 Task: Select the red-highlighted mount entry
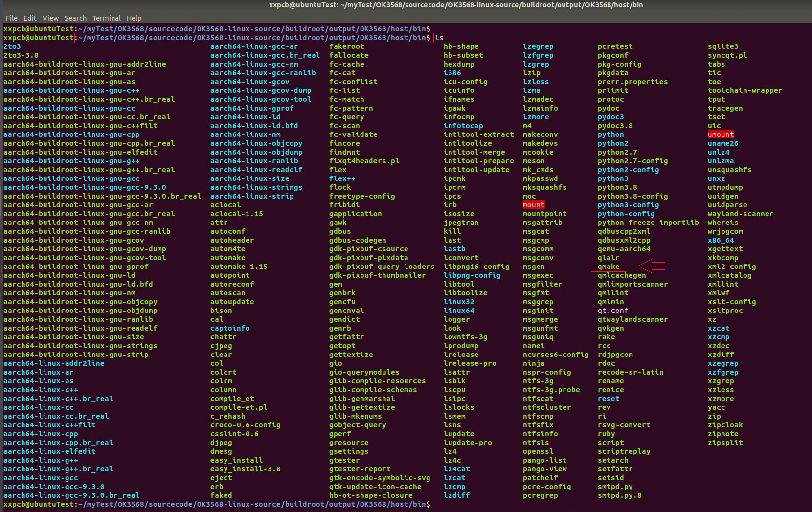[534, 205]
